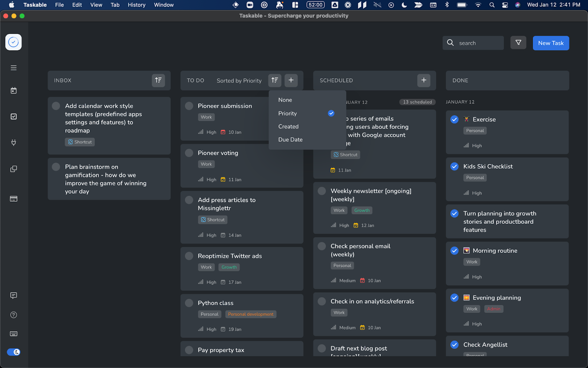Open the feedback chat icon
This screenshot has height=368, width=588.
point(14,296)
